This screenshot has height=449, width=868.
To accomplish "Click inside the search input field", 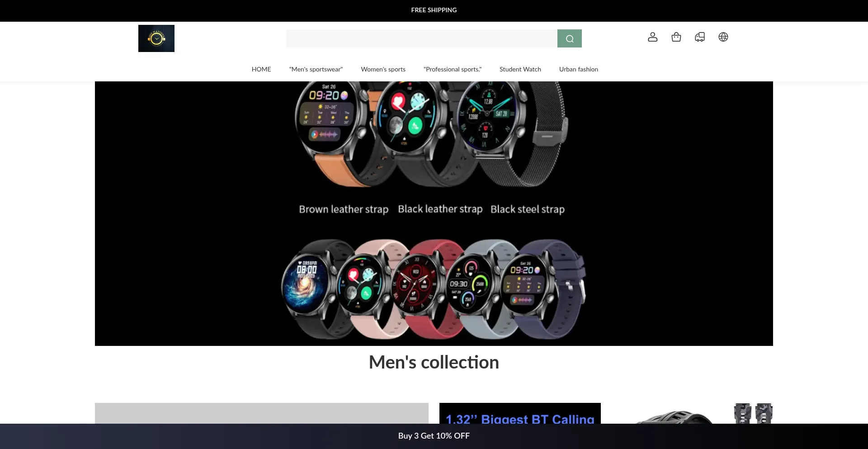I will 420,38.
